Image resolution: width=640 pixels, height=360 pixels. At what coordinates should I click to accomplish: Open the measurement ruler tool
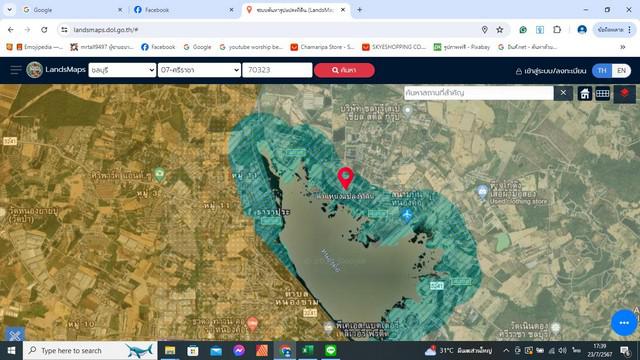[602, 93]
